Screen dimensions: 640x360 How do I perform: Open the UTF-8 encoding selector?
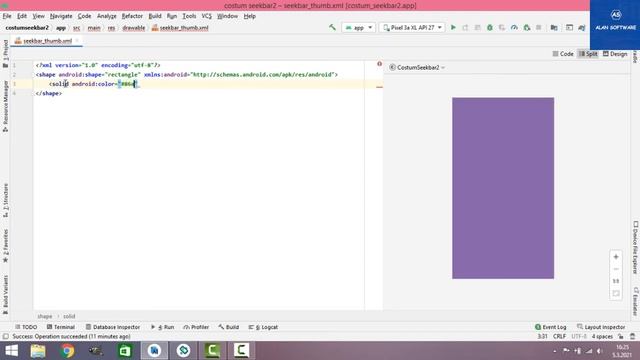579,336
